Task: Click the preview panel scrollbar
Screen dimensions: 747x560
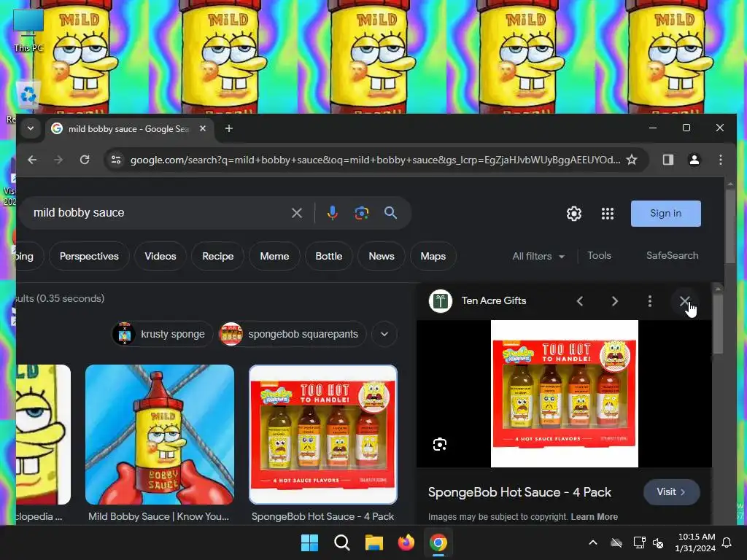Action: pyautogui.click(x=718, y=324)
